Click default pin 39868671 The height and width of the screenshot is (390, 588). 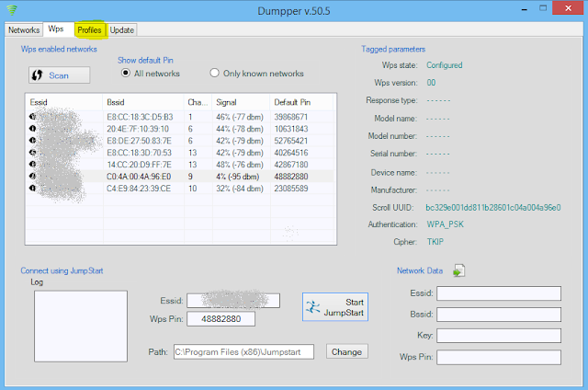point(291,117)
